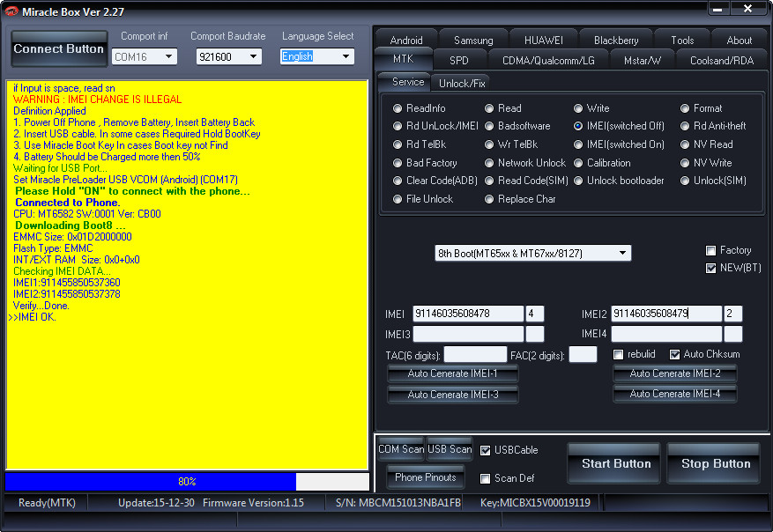Image resolution: width=773 pixels, height=532 pixels.
Task: Click the COM Scan button
Action: 401,449
